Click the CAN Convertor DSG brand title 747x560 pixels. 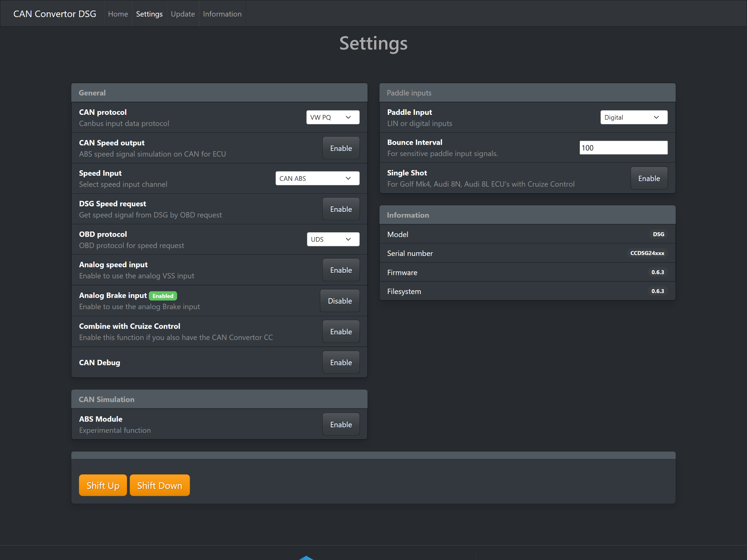[55, 14]
